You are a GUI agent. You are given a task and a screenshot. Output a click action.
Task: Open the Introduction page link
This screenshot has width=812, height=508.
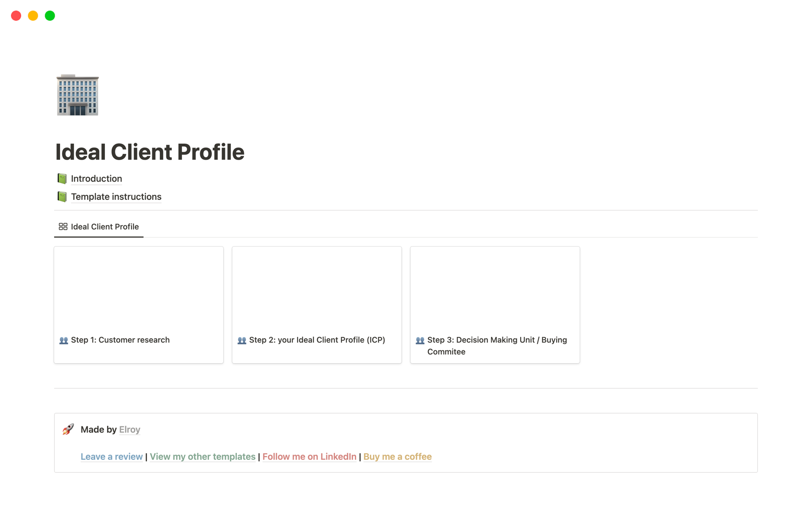96,179
